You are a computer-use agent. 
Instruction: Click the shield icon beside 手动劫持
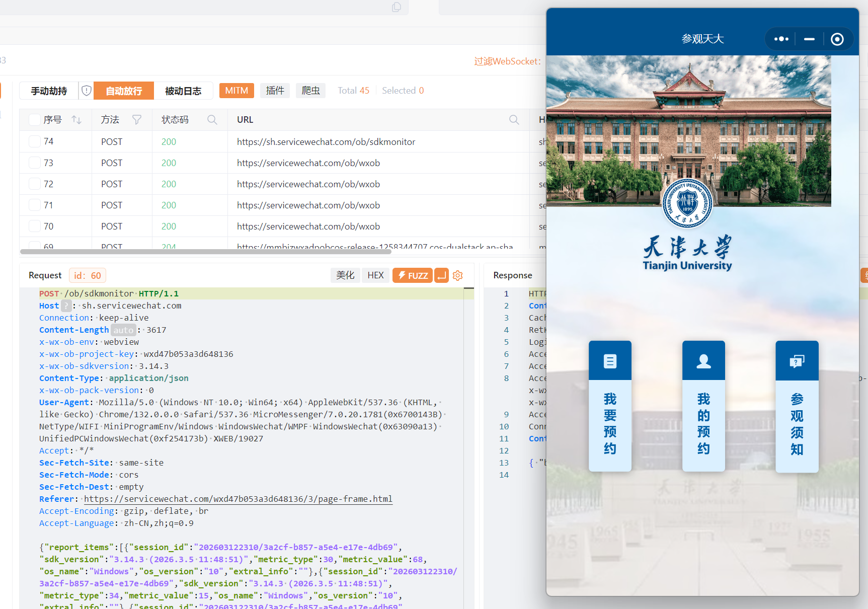pyautogui.click(x=86, y=91)
